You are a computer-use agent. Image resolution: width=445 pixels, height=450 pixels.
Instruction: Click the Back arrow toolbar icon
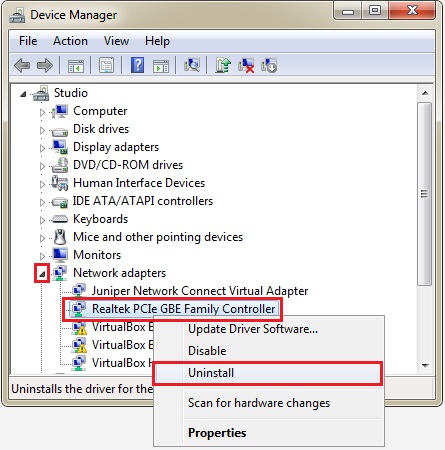coord(22,65)
